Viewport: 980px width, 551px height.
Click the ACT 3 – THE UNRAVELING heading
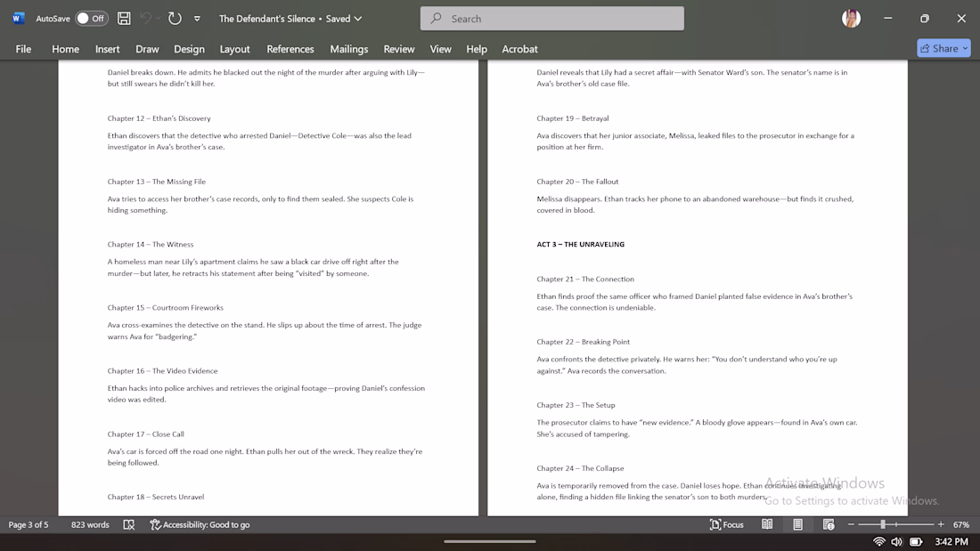tap(581, 244)
